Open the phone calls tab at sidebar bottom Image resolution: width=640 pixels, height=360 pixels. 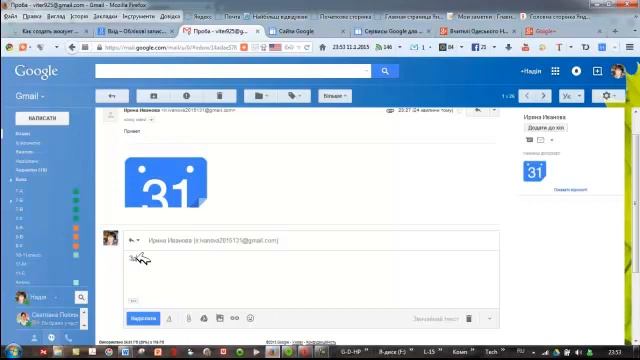point(69,338)
